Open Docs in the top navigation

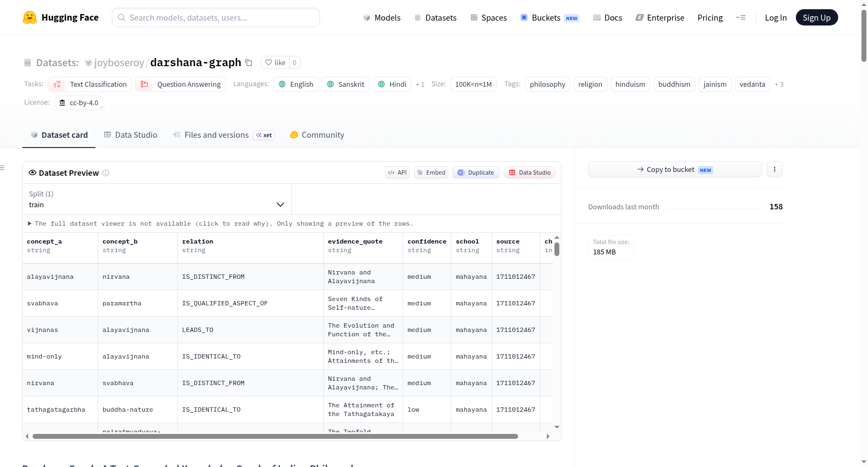point(607,17)
